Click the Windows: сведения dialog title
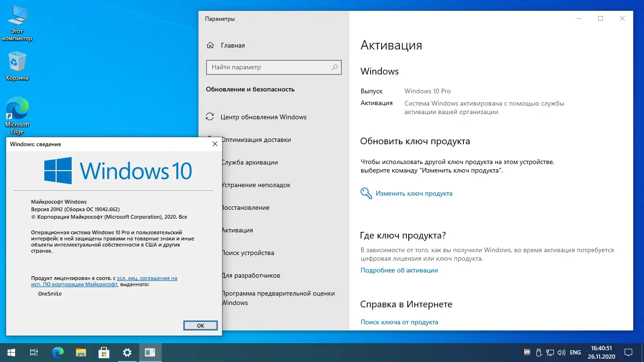 point(35,144)
